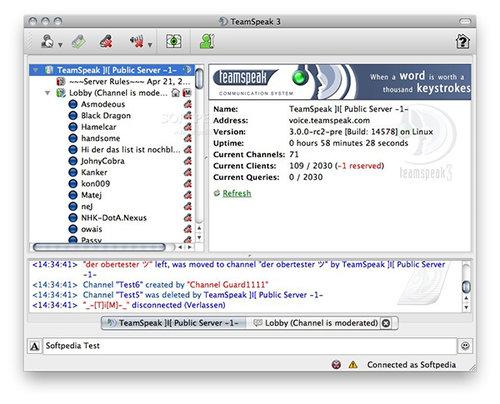Click the chat input field with Softpedia Test
The width and height of the screenshot is (500, 404).
tap(250, 346)
